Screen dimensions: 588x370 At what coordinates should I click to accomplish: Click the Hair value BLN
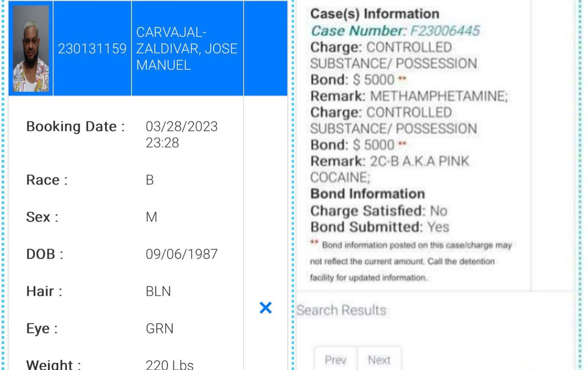pyautogui.click(x=158, y=292)
